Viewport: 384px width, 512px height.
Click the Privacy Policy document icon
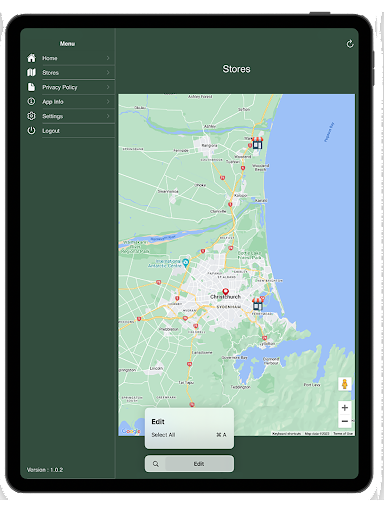point(31,87)
